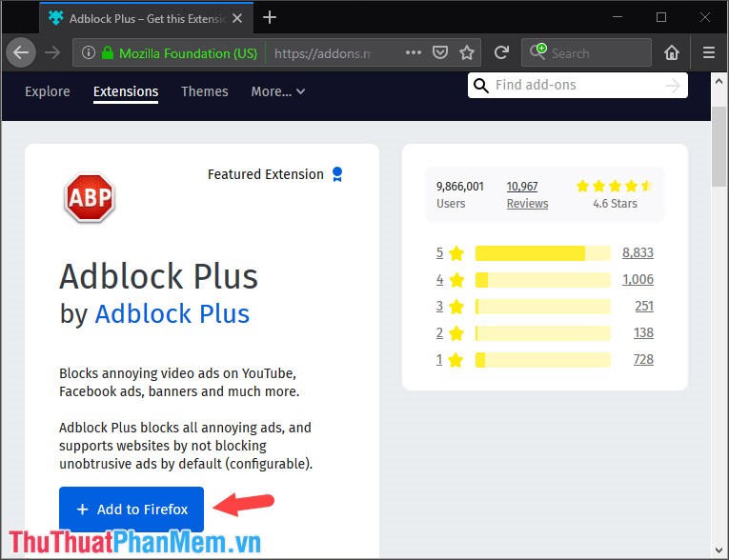Focus the browser Search box
This screenshot has width=729, height=560.
coord(587,52)
